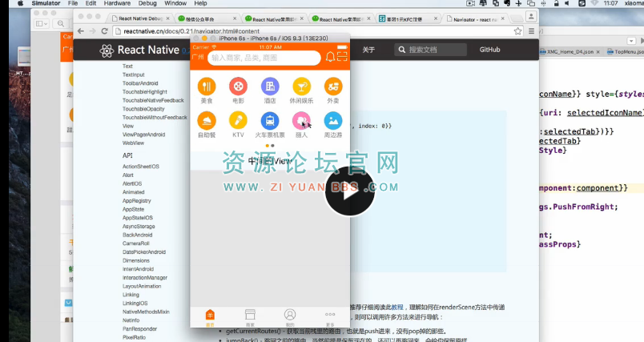644x342 pixels.
Task: Click the React Native logo icon
Action: (107, 50)
